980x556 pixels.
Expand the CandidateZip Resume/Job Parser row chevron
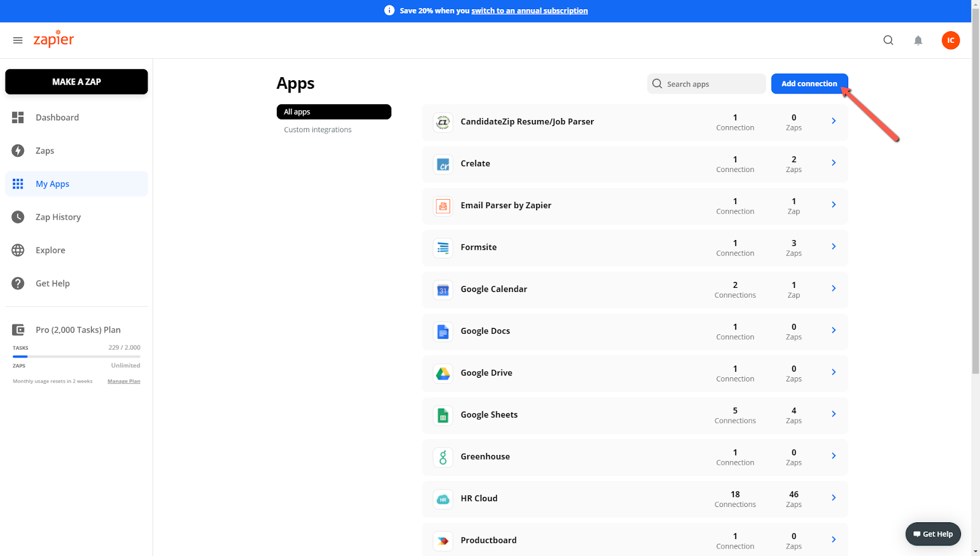coord(834,121)
